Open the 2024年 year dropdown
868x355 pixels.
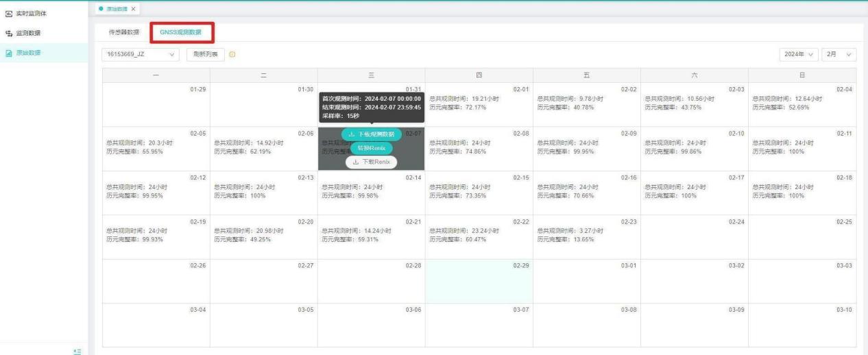pos(799,54)
